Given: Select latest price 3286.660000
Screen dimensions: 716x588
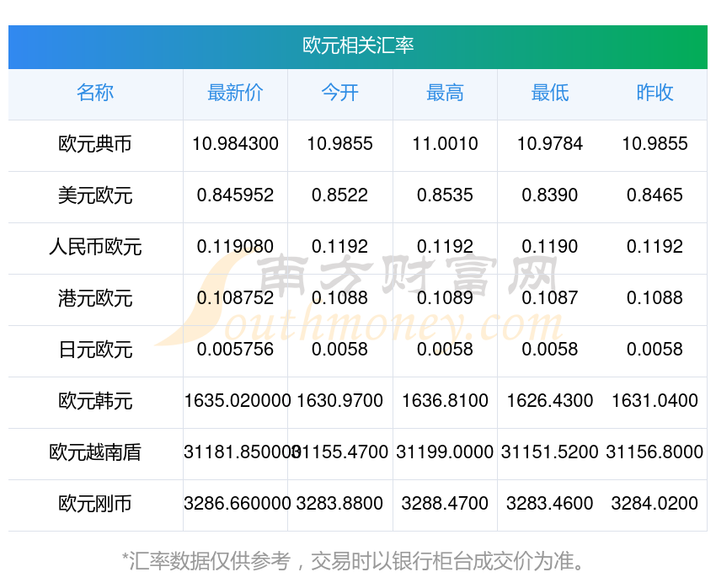Looking at the screenshot, I should (237, 504).
